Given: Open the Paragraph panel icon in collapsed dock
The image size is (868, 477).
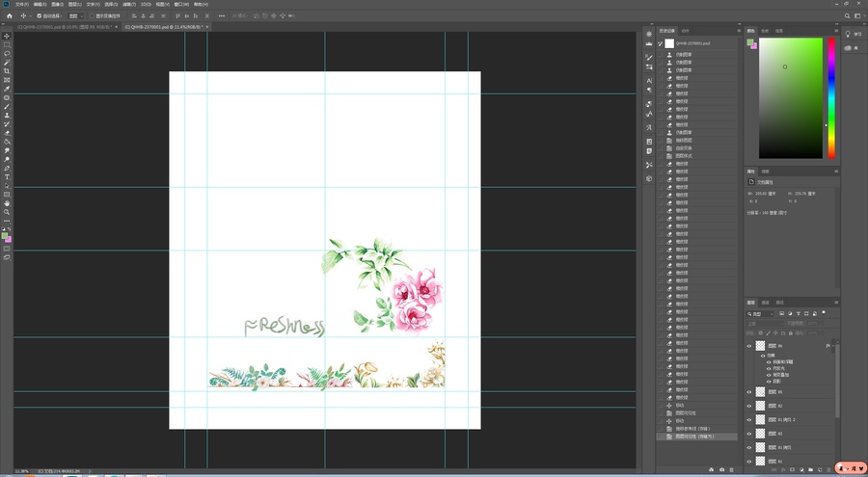Looking at the screenshot, I should click(649, 90).
